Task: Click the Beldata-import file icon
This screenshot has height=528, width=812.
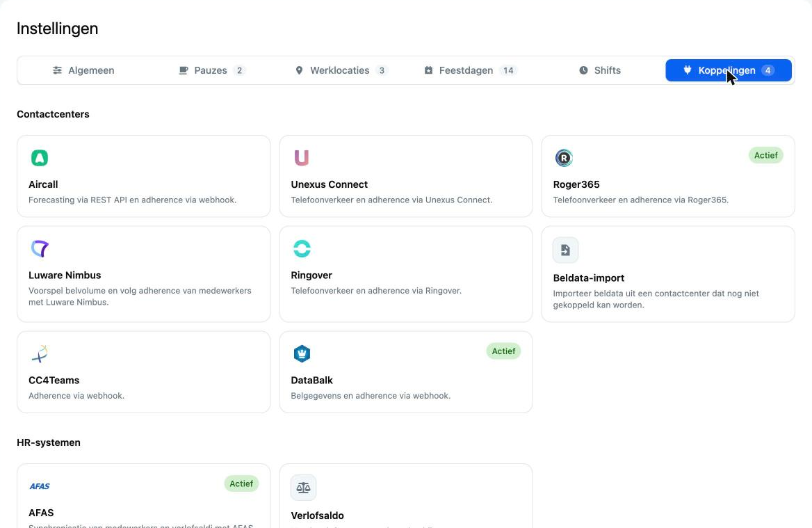Action: [565, 250]
